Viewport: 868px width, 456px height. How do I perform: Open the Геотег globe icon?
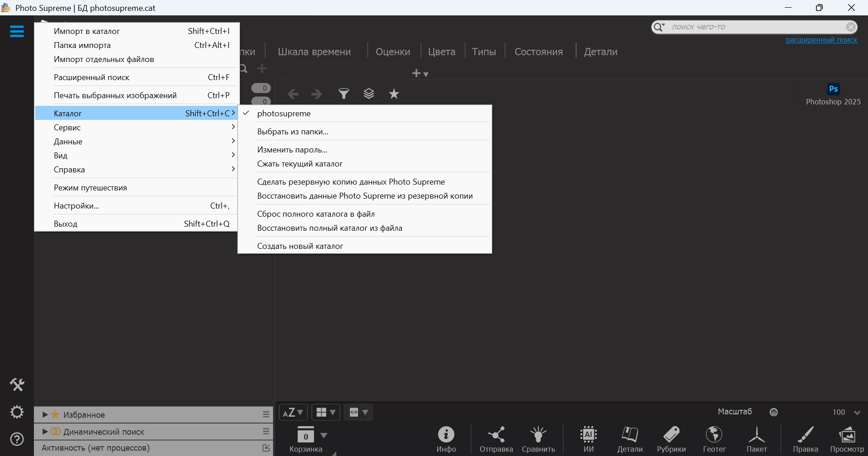pyautogui.click(x=714, y=435)
